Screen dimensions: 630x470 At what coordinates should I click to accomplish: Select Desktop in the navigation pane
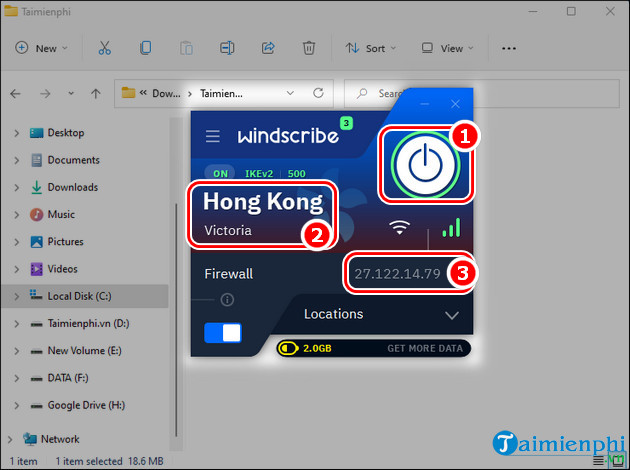[66, 133]
